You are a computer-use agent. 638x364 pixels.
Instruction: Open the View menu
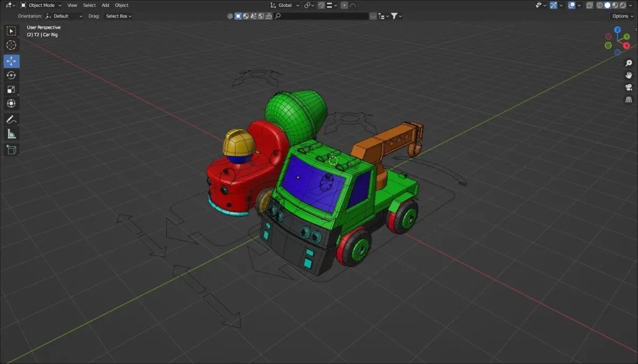tap(72, 5)
